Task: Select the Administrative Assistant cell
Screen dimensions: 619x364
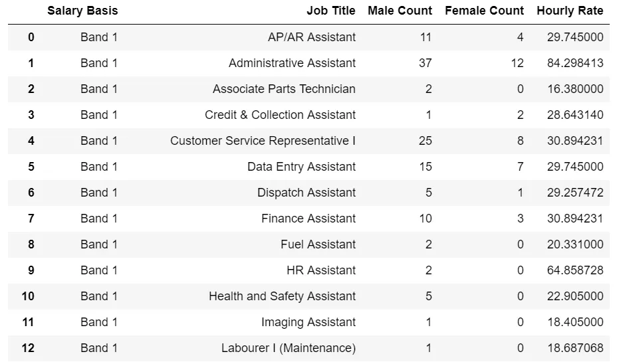Action: 292,63
